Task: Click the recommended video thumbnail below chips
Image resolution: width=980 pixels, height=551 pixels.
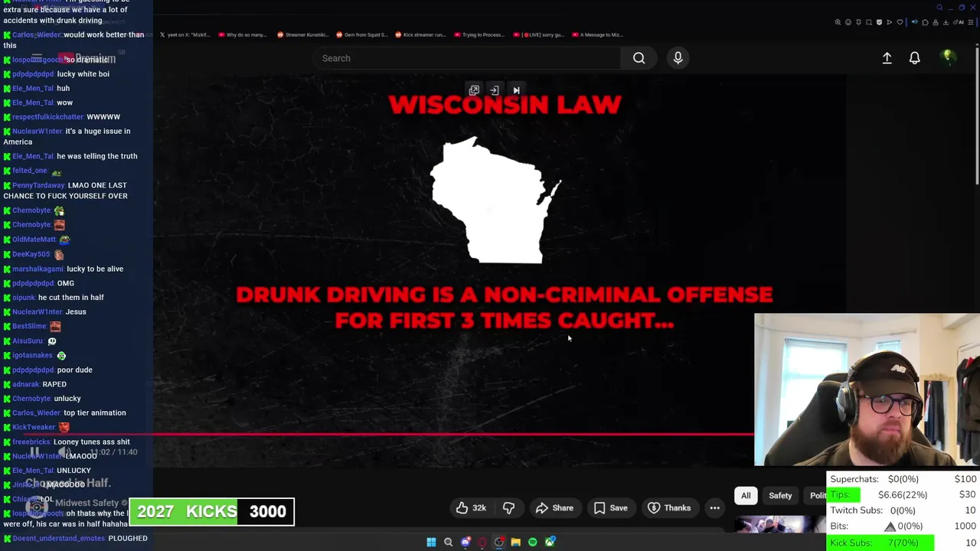Action: point(780,524)
